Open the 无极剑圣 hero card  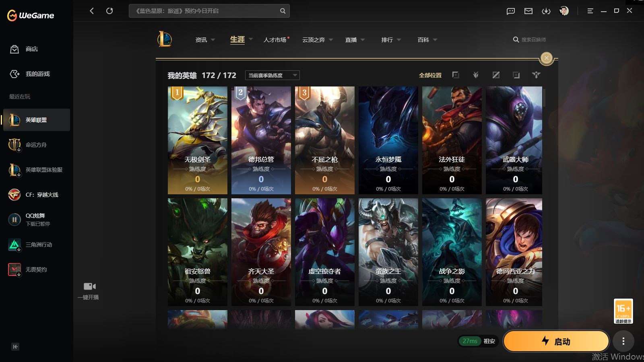(x=198, y=140)
